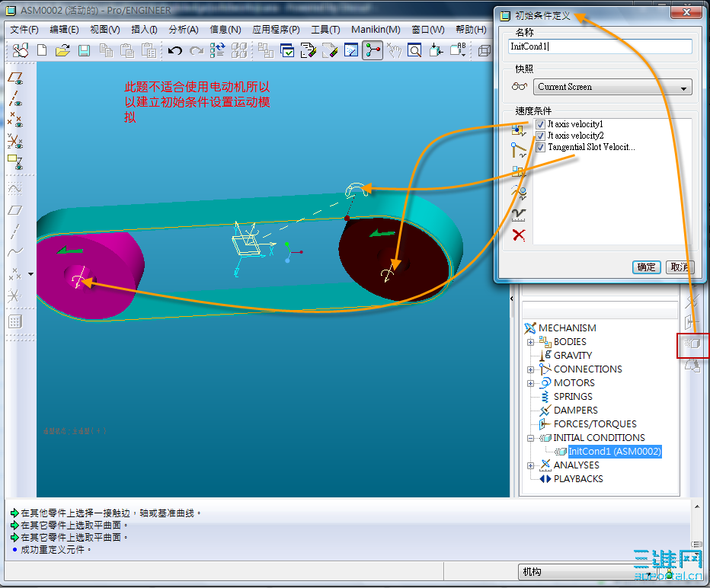Click the sketch tool icon in left toolbar
This screenshot has width=710, height=588.
point(15,189)
